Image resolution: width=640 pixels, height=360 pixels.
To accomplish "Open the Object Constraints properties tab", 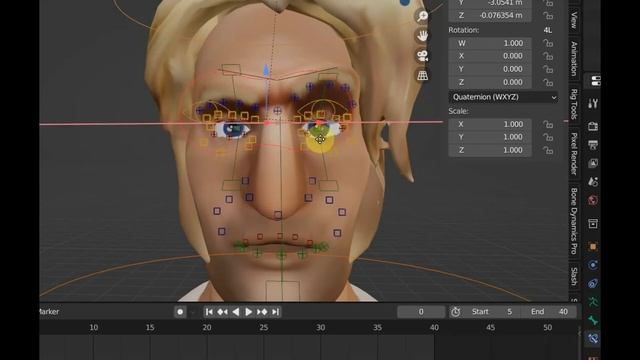I will [593, 283].
